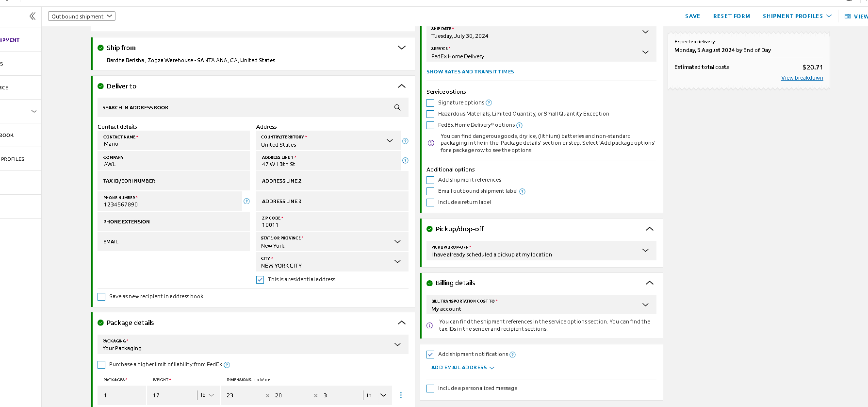Click Search in address book field
The image size is (868, 407).
[x=253, y=107]
